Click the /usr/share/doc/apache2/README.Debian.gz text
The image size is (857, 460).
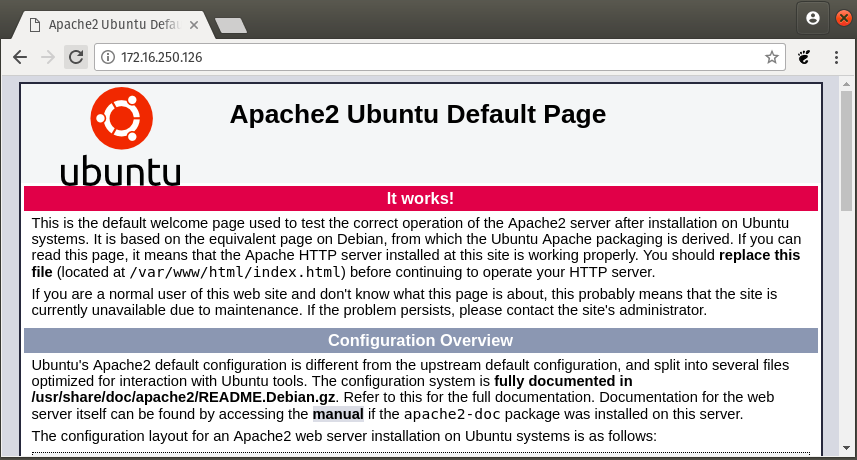183,397
